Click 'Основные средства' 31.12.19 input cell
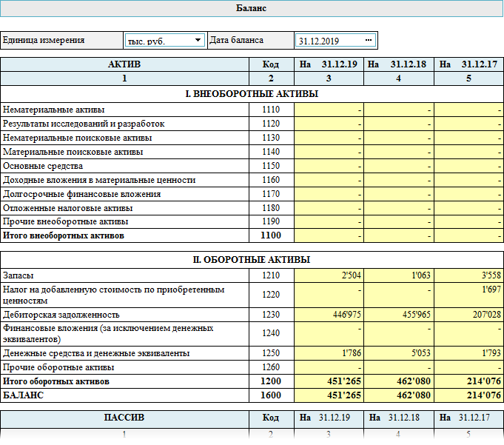This screenshot has width=504, height=445. (x=329, y=166)
